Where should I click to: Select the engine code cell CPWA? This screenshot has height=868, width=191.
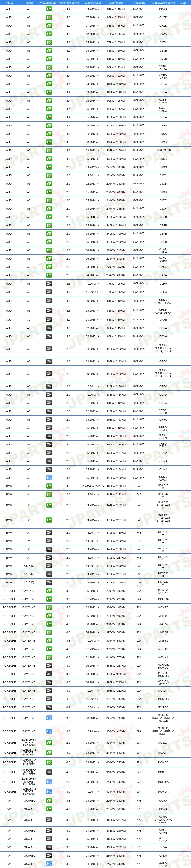click(163, 9)
